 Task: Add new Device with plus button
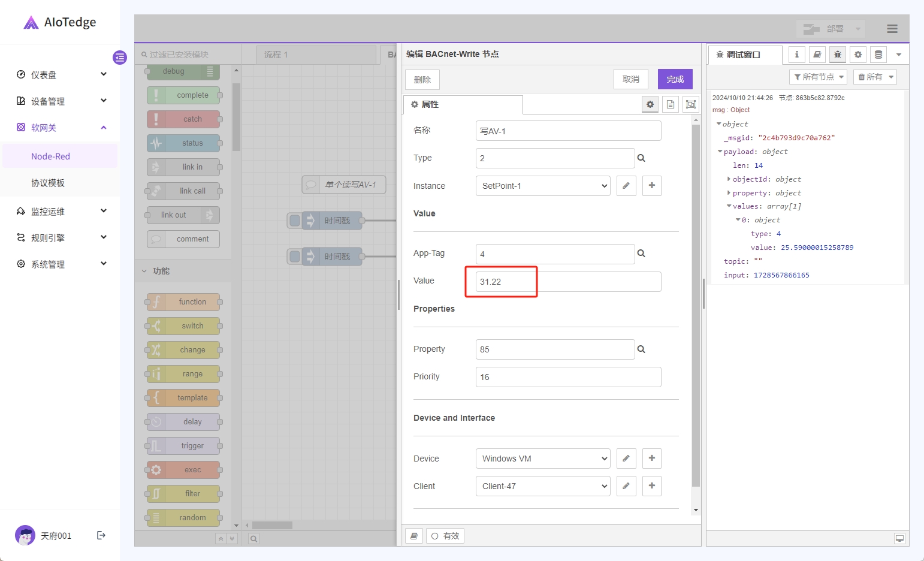[652, 459]
